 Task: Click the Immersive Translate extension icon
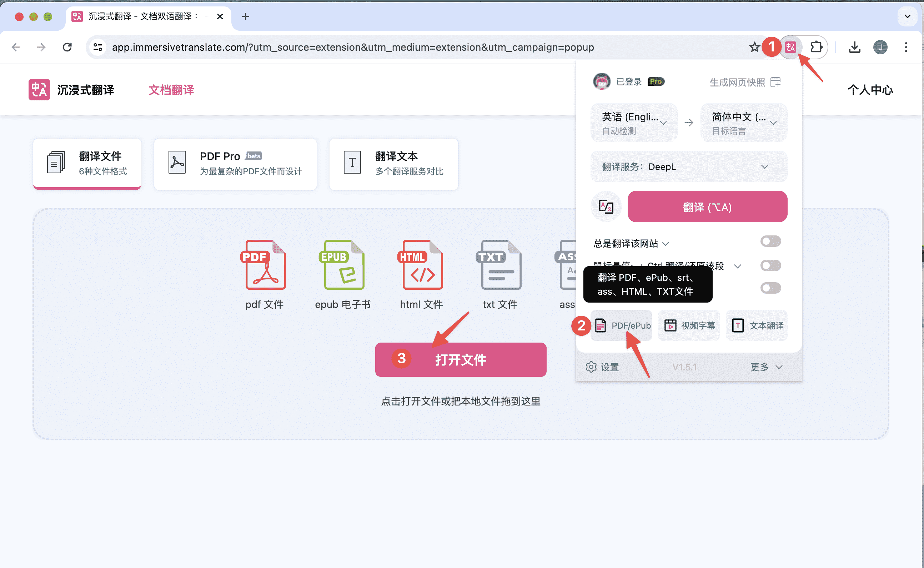(790, 47)
